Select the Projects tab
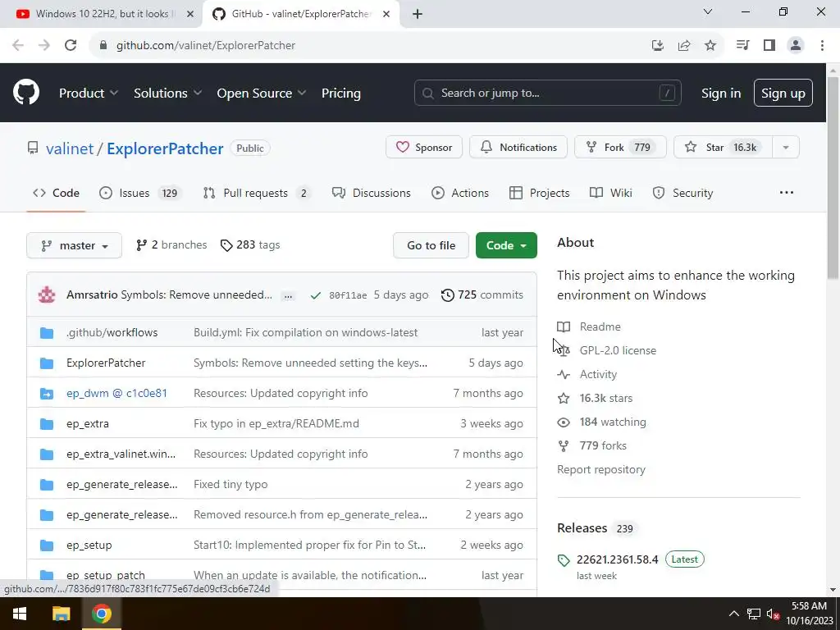 (x=540, y=193)
